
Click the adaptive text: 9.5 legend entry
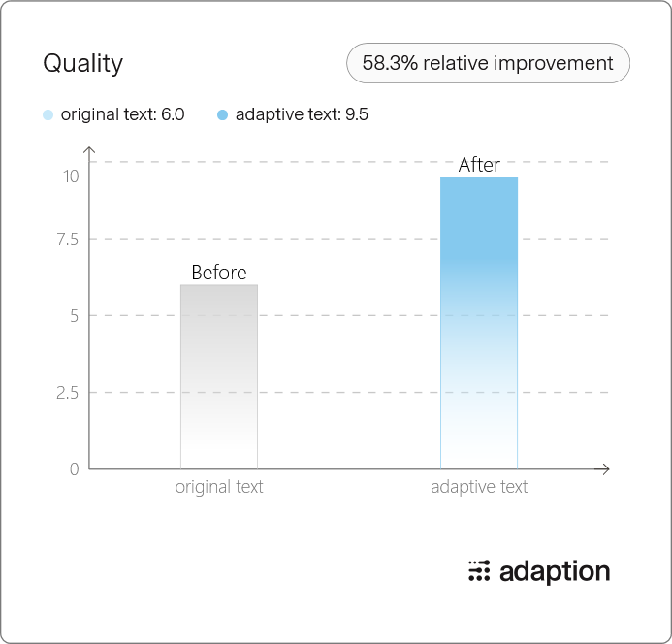coord(293,114)
